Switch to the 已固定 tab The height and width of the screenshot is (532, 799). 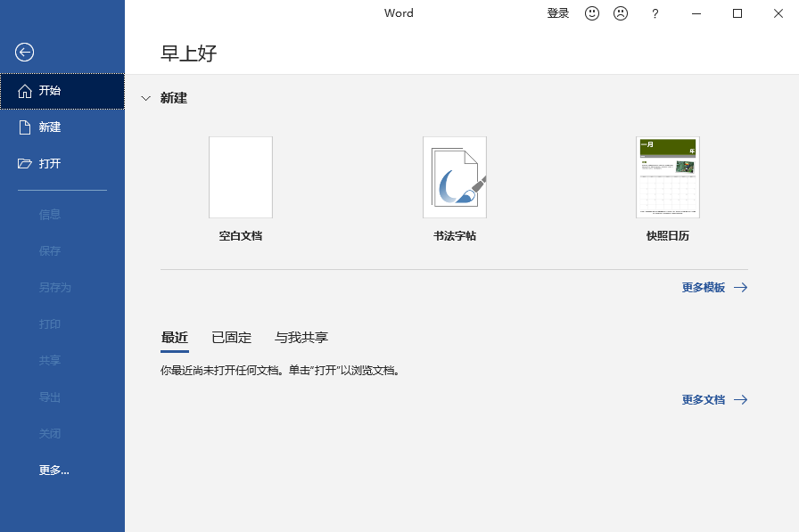click(231, 338)
